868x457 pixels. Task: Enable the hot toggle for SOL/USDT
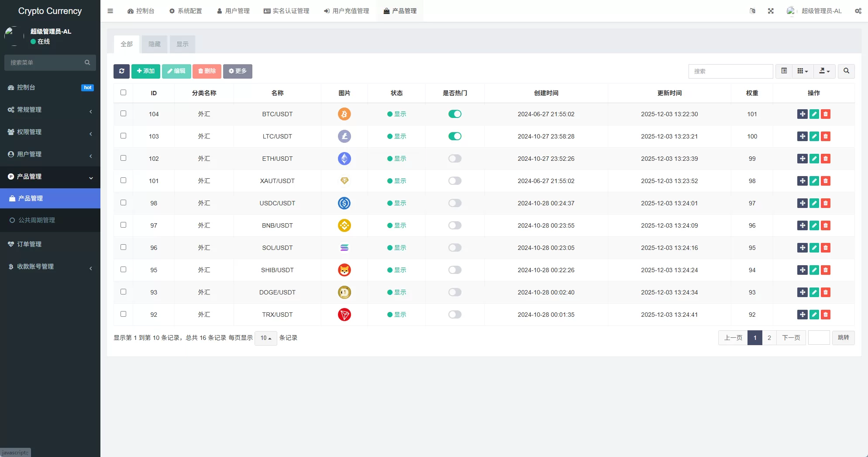coord(455,248)
